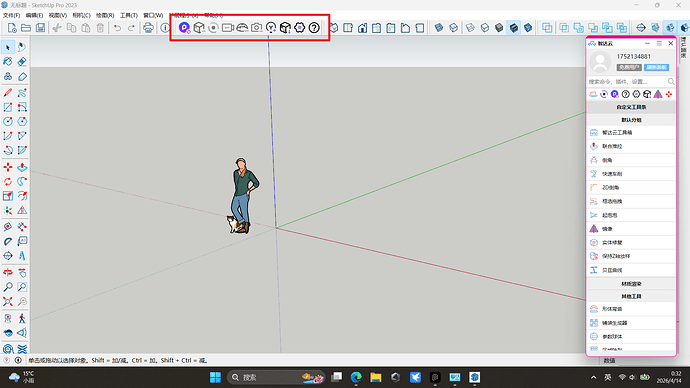Click the Model Info icon

pos(165,28)
